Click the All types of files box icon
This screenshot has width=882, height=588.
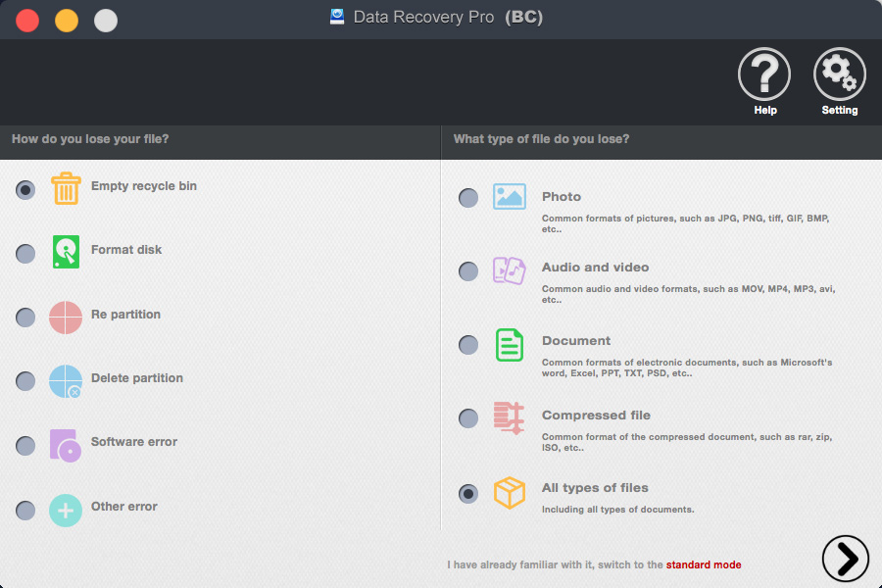510,493
